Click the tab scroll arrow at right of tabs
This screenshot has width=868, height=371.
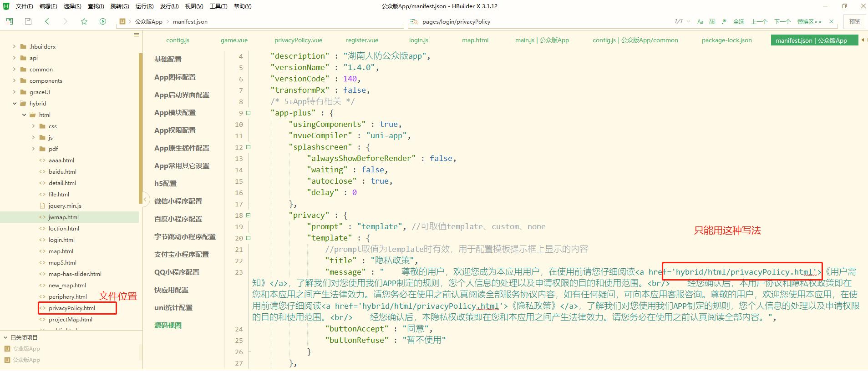click(863, 40)
